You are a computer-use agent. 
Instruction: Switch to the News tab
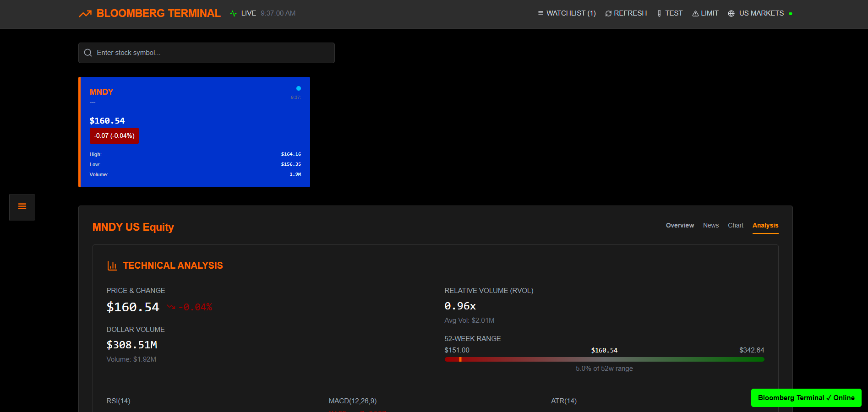pos(711,225)
